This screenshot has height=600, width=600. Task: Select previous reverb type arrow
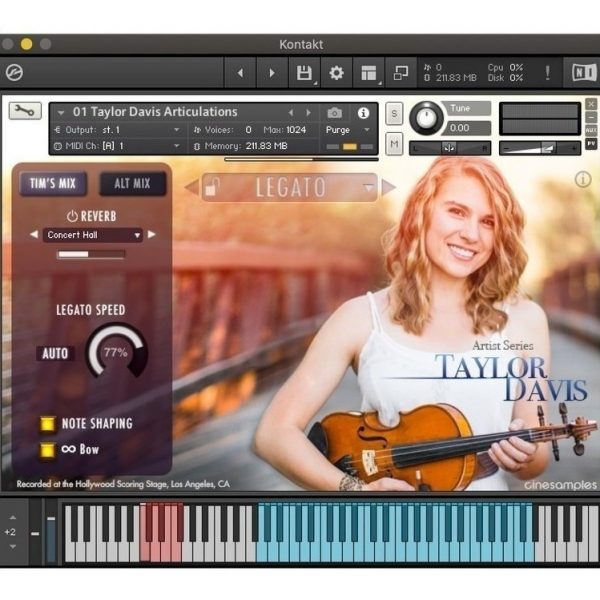point(34,234)
